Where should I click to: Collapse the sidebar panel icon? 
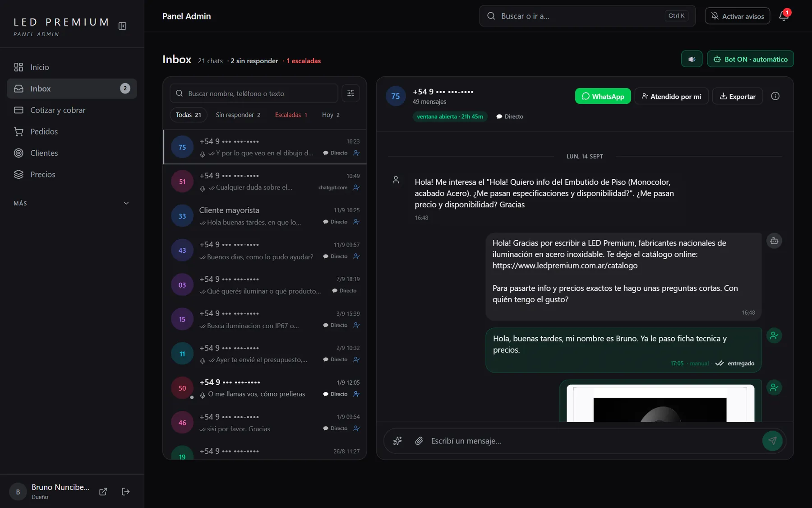coord(122,26)
